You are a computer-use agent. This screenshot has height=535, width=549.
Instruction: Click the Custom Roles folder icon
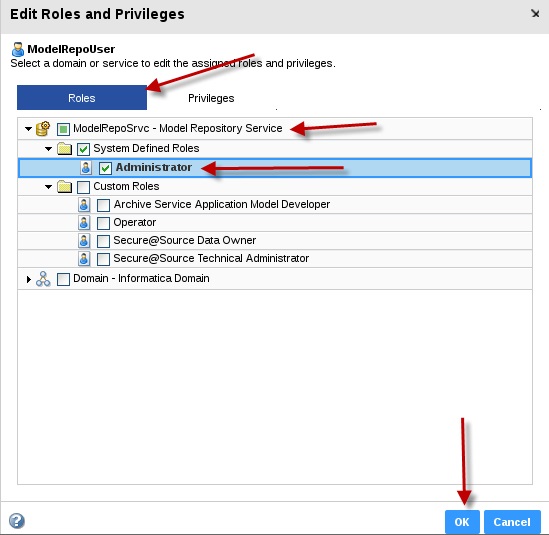[x=64, y=186]
